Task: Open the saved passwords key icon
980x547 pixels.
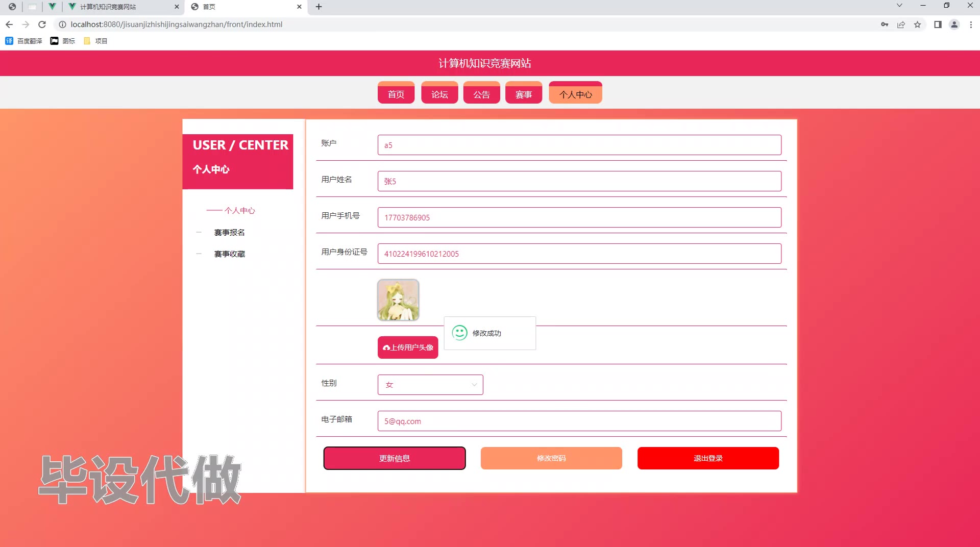Action: coord(885,24)
